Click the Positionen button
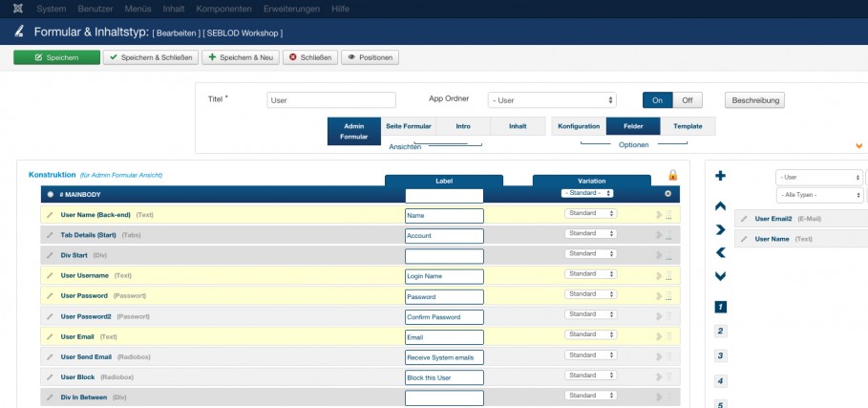 (x=370, y=57)
